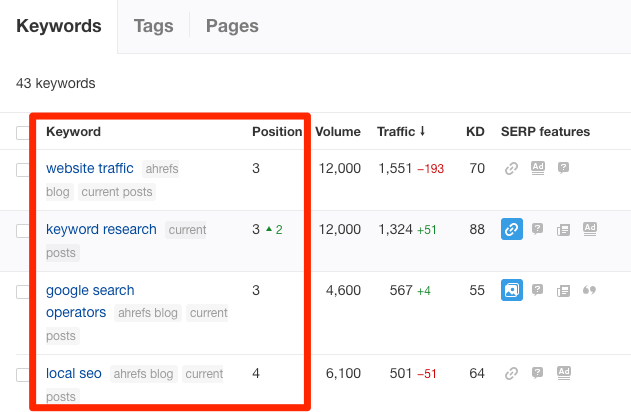Click the Traffic sort descending arrow
This screenshot has height=412, width=631.
422,131
